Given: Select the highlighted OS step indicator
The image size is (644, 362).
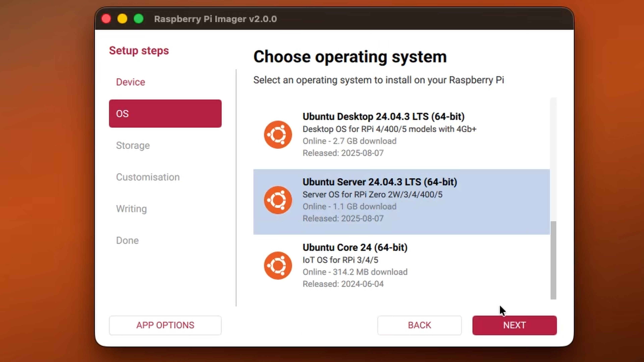Looking at the screenshot, I should [x=165, y=113].
